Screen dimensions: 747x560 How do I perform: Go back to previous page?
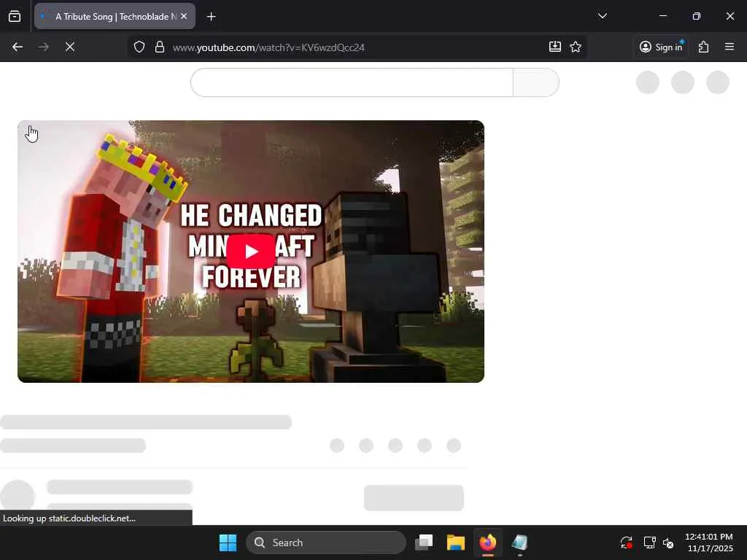point(18,47)
